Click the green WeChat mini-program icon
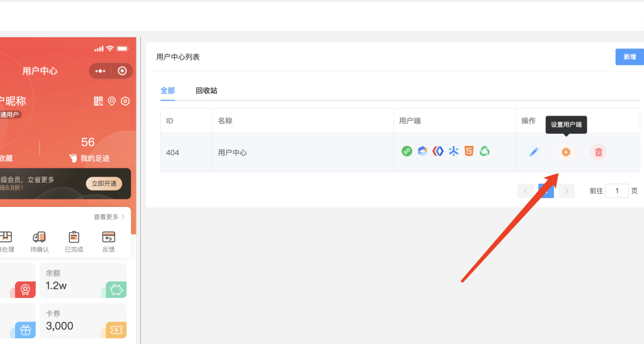This screenshot has height=344, width=644. click(x=407, y=151)
